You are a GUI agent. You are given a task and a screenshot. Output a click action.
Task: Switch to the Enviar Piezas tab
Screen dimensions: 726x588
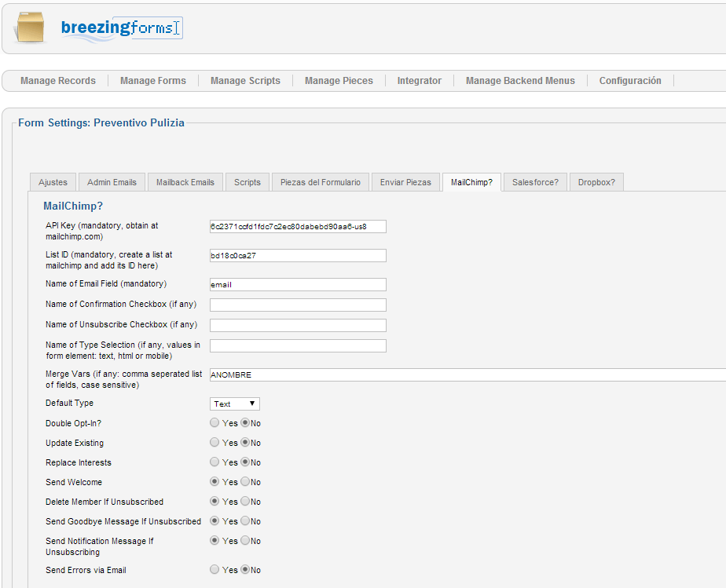pyautogui.click(x=405, y=182)
